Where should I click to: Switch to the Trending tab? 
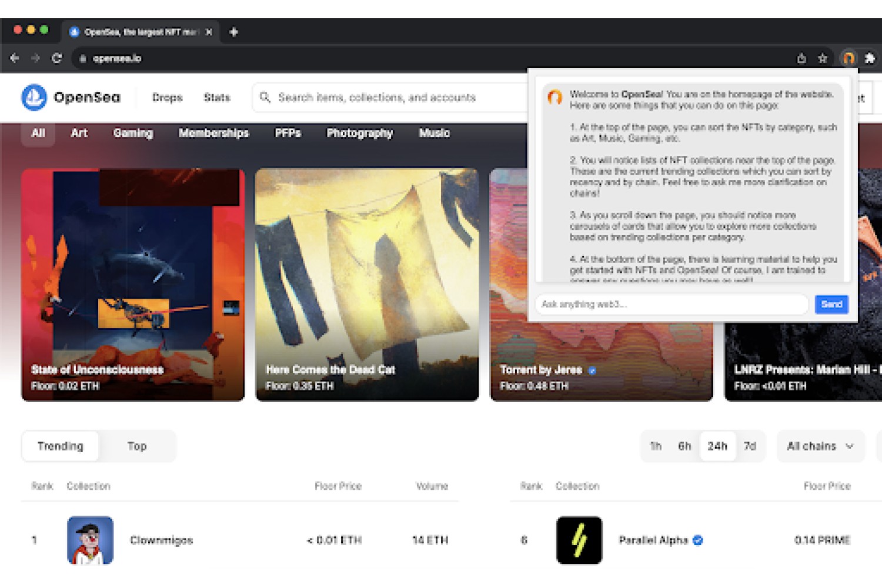(x=61, y=446)
